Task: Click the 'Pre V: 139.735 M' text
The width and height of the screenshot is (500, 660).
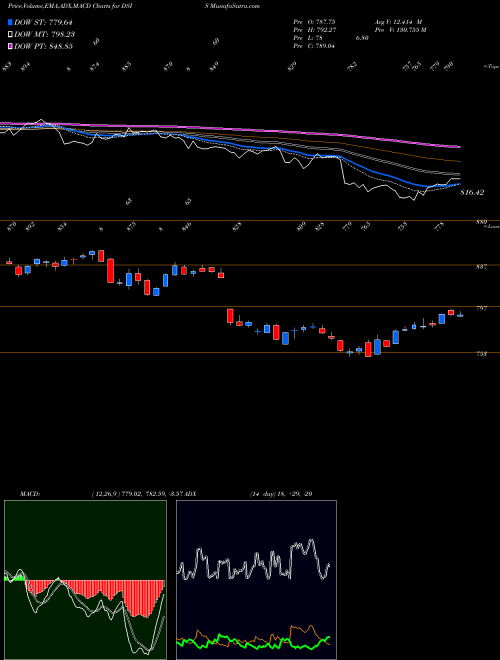Action: [400, 30]
